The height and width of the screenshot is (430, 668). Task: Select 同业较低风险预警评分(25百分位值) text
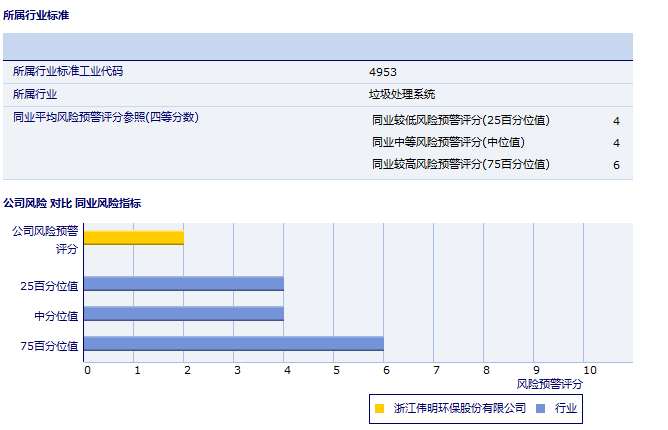(x=461, y=121)
